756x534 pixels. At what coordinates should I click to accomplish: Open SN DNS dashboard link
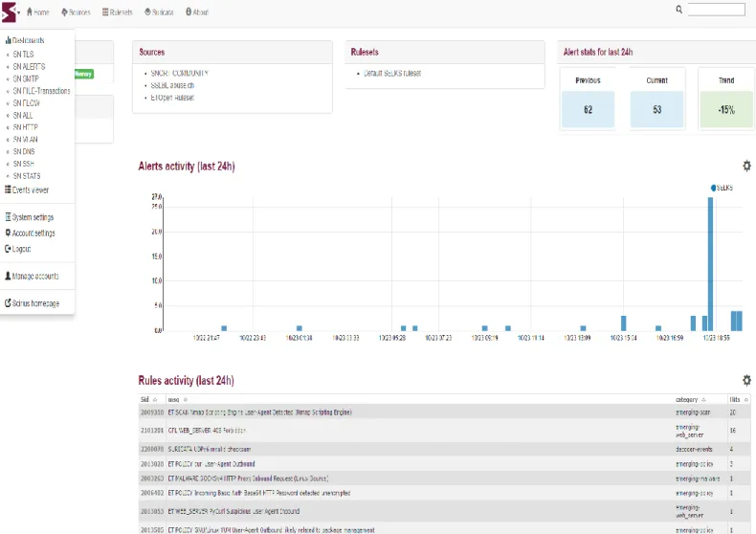[x=24, y=151]
